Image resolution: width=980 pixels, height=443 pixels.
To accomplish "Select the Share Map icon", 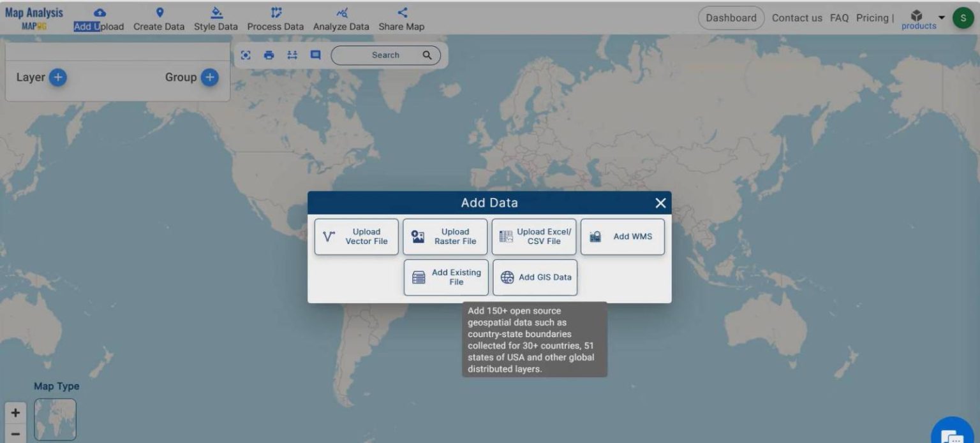I will [x=401, y=11].
